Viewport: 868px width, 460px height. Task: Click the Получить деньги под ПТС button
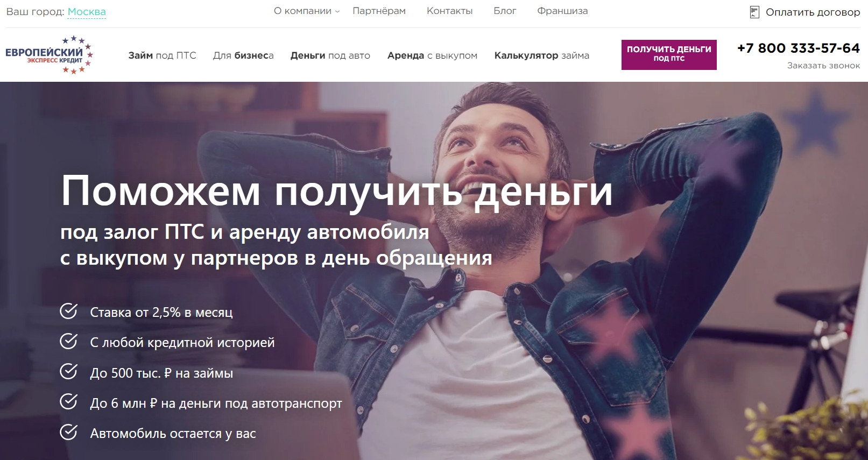pyautogui.click(x=669, y=55)
